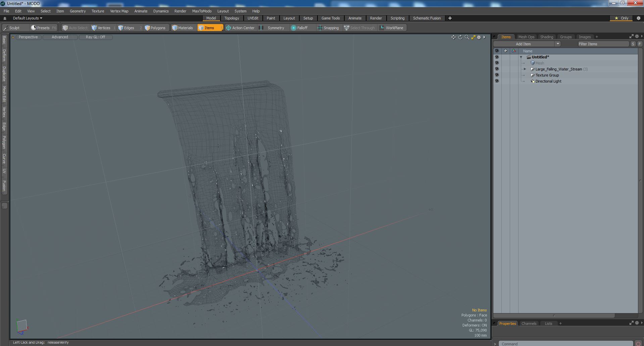Switch to Vertices selection mode
This screenshot has height=346, width=644.
coord(103,28)
